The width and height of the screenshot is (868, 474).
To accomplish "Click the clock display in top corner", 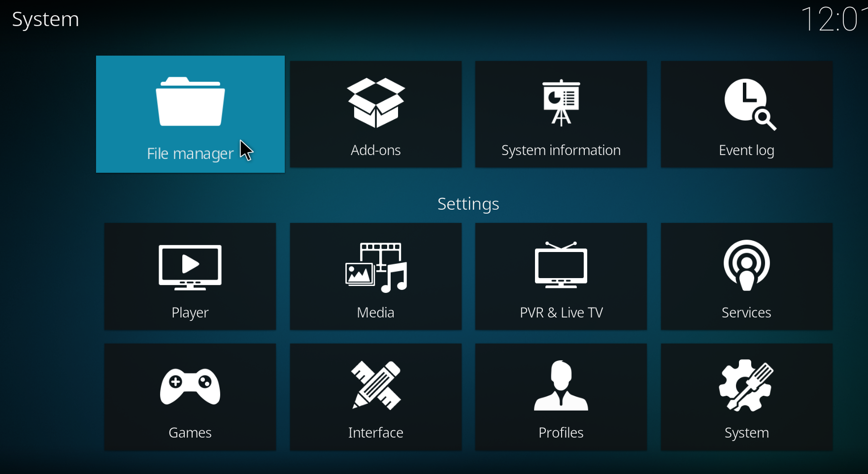I will [x=833, y=20].
